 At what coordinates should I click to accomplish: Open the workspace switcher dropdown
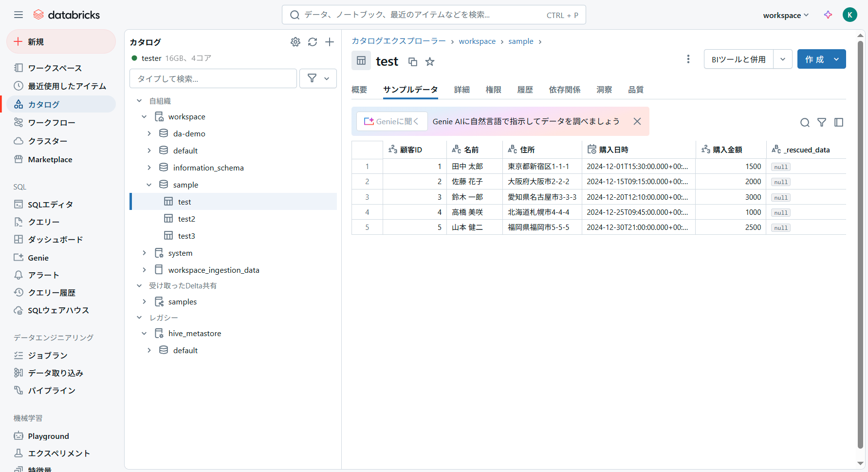785,15
